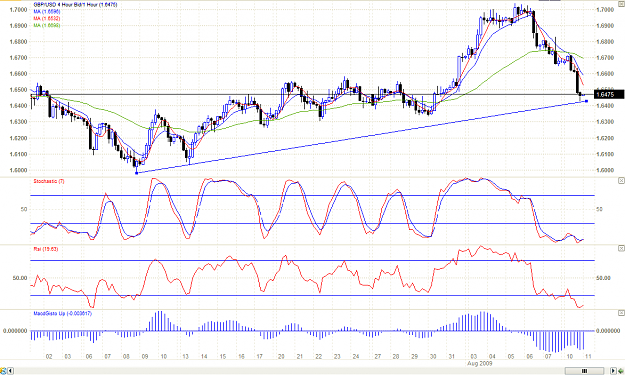Click the blue-yellow icon at bottom-left corner
The height and width of the screenshot is (375, 625).
coord(4,371)
